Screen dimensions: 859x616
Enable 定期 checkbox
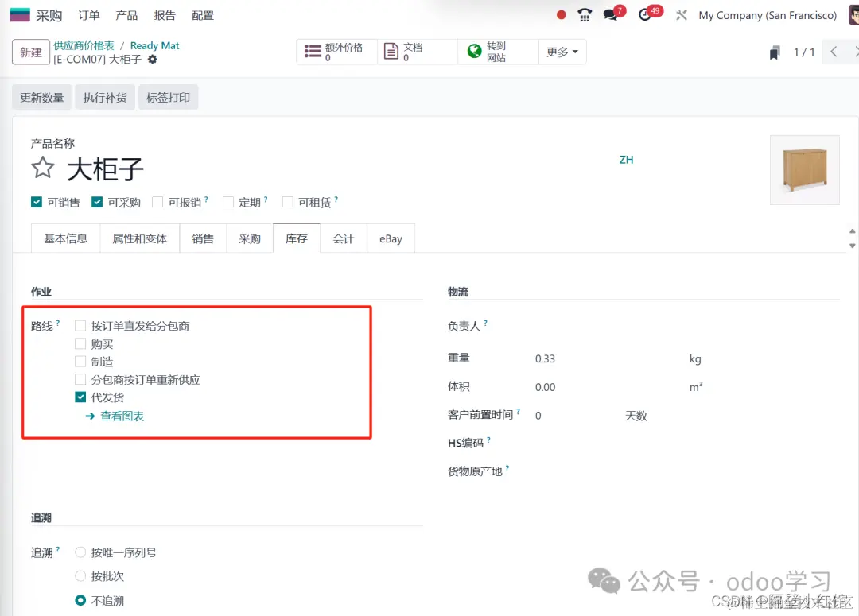[228, 202]
